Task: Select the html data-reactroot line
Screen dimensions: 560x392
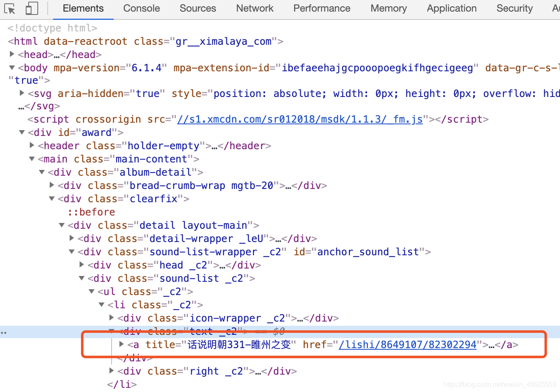Action: coord(146,41)
